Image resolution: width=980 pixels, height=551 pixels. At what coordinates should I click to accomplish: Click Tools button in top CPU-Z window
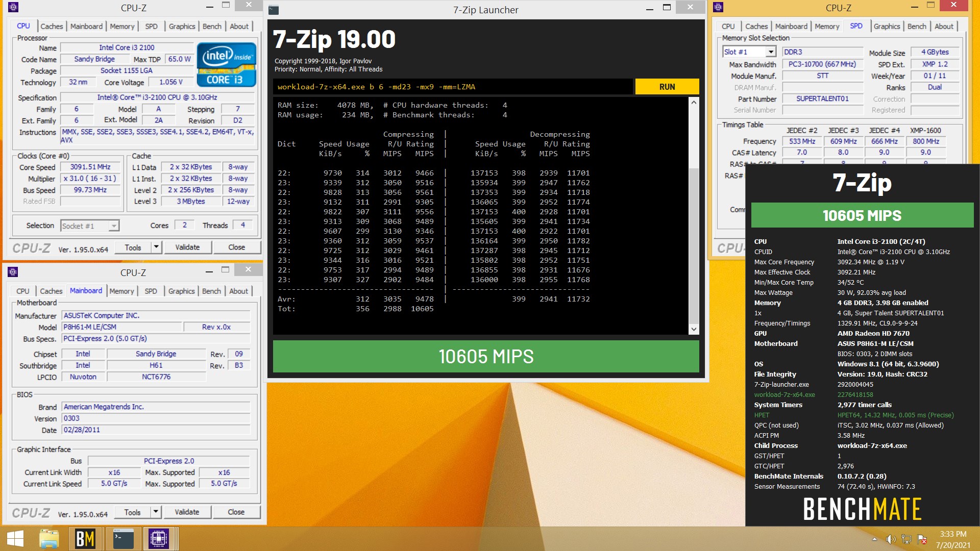tap(133, 247)
